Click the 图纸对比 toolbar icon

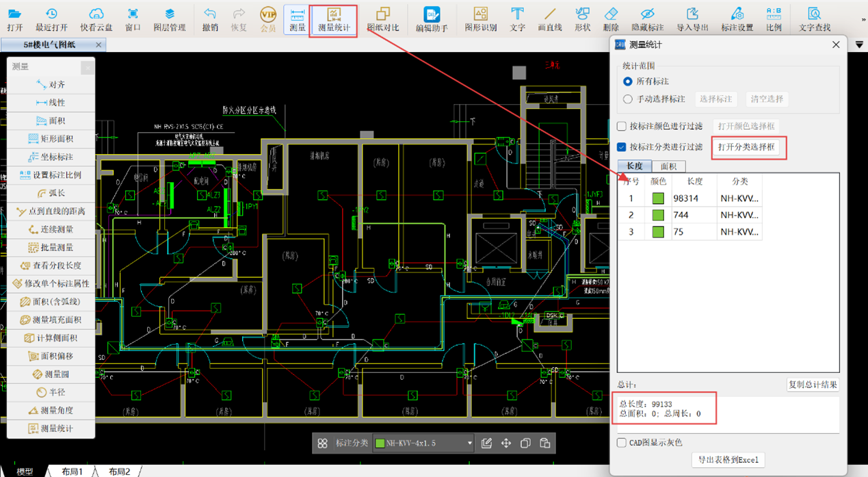[383, 18]
